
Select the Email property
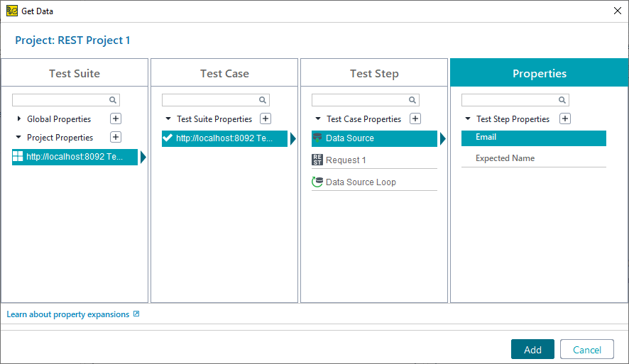point(534,138)
